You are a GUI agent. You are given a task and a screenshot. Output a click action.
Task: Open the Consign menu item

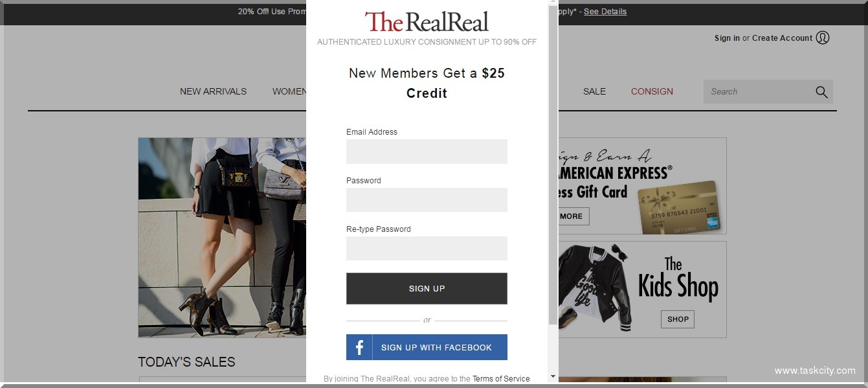click(x=652, y=91)
